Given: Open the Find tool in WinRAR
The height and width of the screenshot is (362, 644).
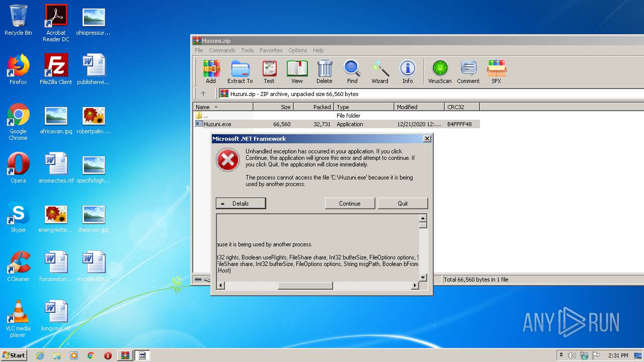Looking at the screenshot, I should click(352, 71).
